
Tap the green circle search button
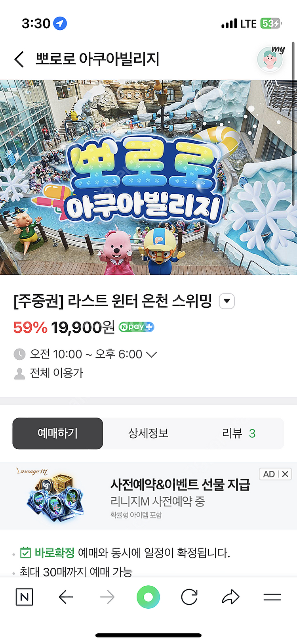point(148,597)
